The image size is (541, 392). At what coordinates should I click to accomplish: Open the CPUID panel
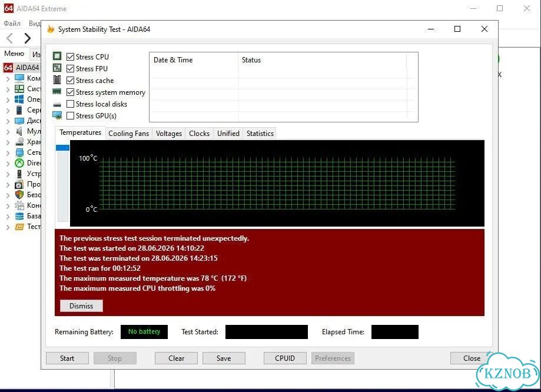pyautogui.click(x=285, y=358)
